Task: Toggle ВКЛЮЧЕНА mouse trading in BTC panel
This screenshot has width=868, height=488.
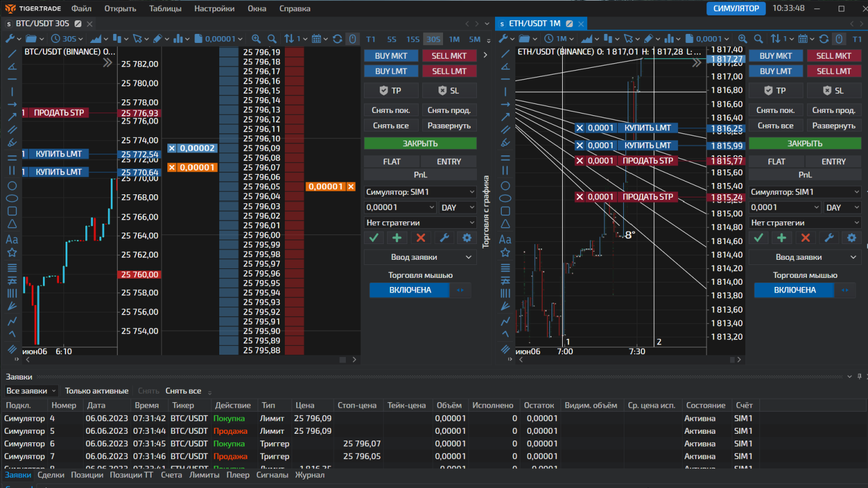Action: click(410, 290)
